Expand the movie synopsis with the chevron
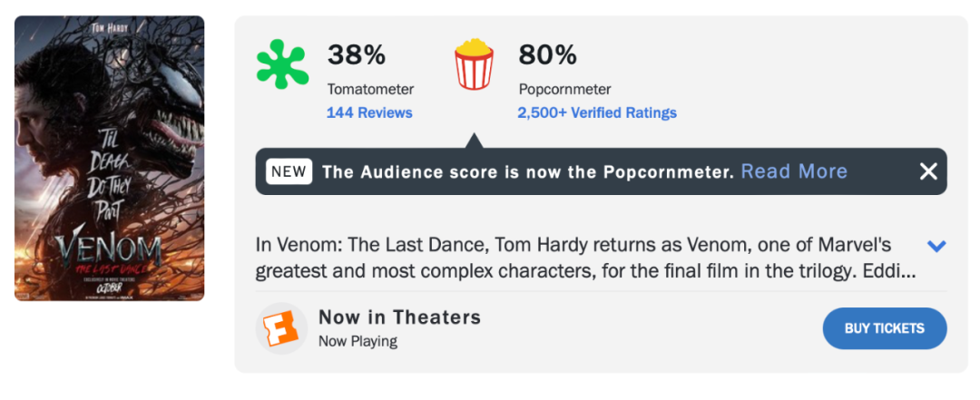This screenshot has width=980, height=400. [936, 246]
